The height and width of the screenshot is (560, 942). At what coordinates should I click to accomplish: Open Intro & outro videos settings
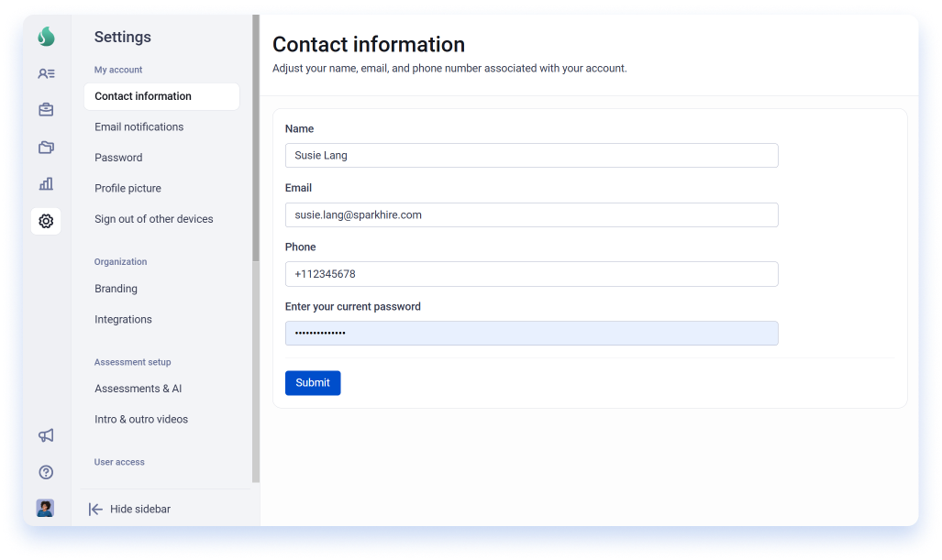pyautogui.click(x=141, y=419)
